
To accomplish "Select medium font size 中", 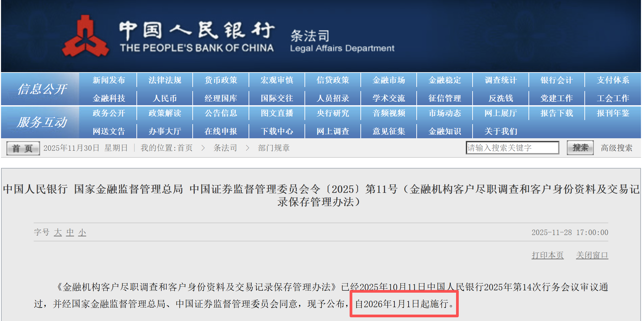I will pyautogui.click(x=70, y=232).
